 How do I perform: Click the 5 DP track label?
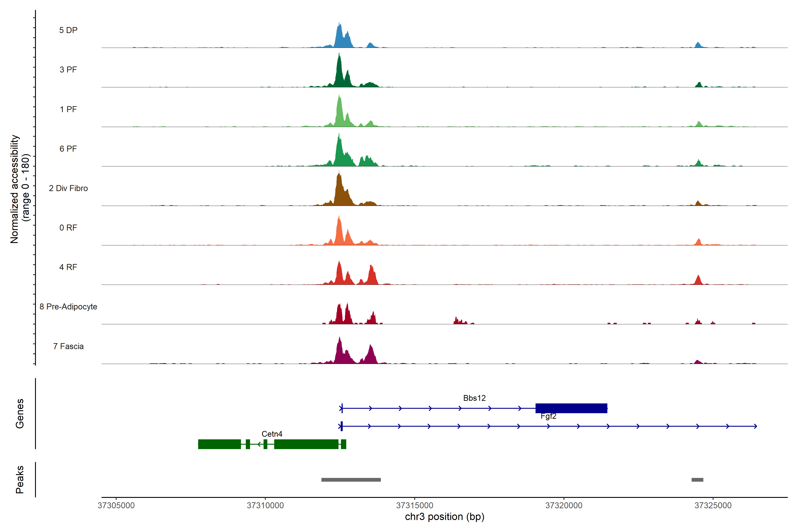[68, 30]
